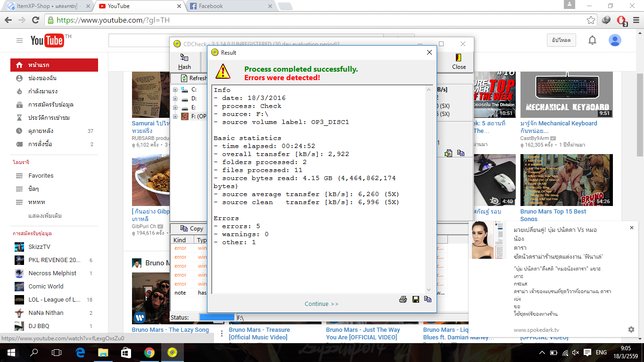Open the YouTube hamburger guide menu
The width and height of the screenshot is (644, 362).
coord(19,41)
